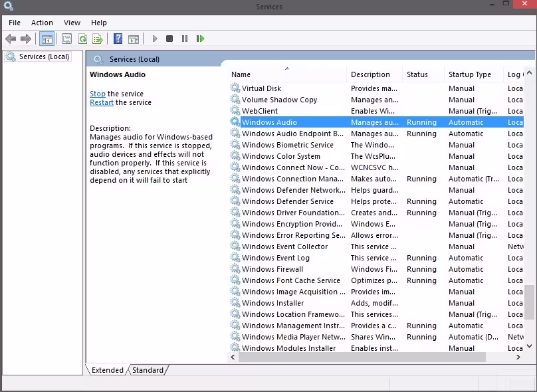Open the File menu
This screenshot has height=392, width=537.
pos(15,23)
